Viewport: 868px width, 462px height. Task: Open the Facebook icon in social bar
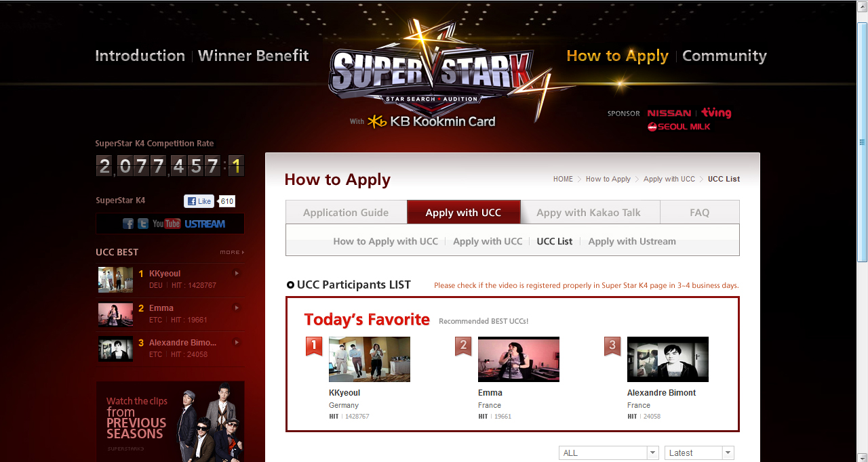(128, 224)
